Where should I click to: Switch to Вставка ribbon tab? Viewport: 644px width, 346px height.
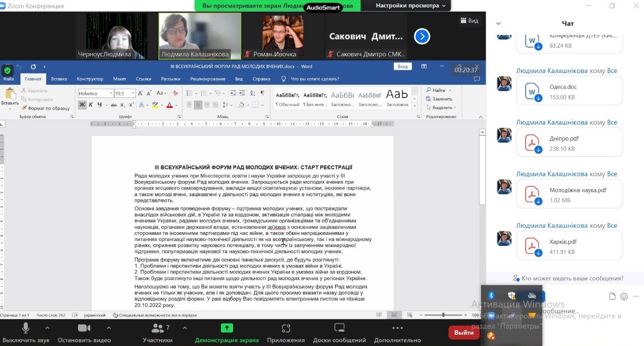pos(59,79)
